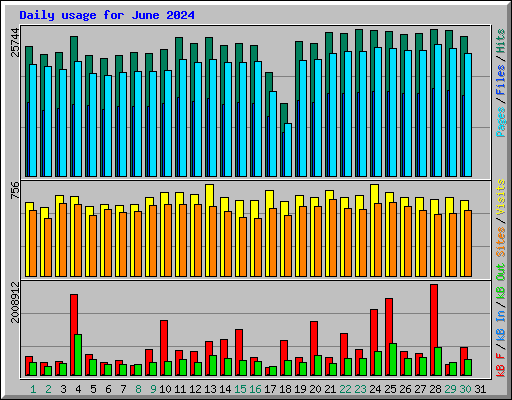Image resolution: width=512 pixels, height=400 pixels.
Task: Click day 31 on the date axis
Action: click(x=480, y=389)
